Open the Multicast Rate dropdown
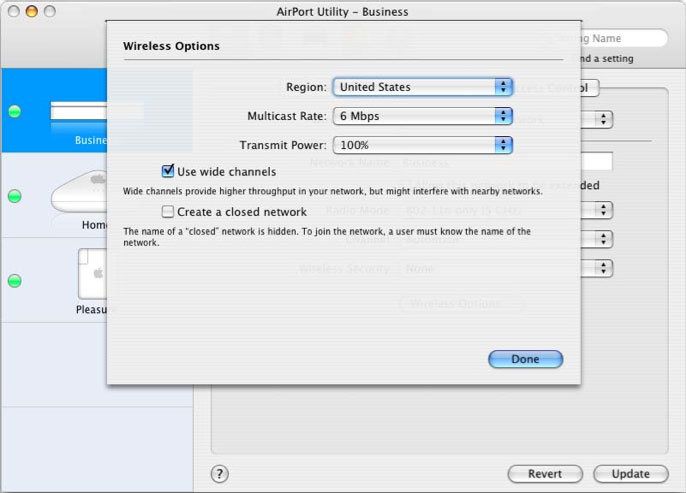Viewport: 686px width, 493px height. 422,116
